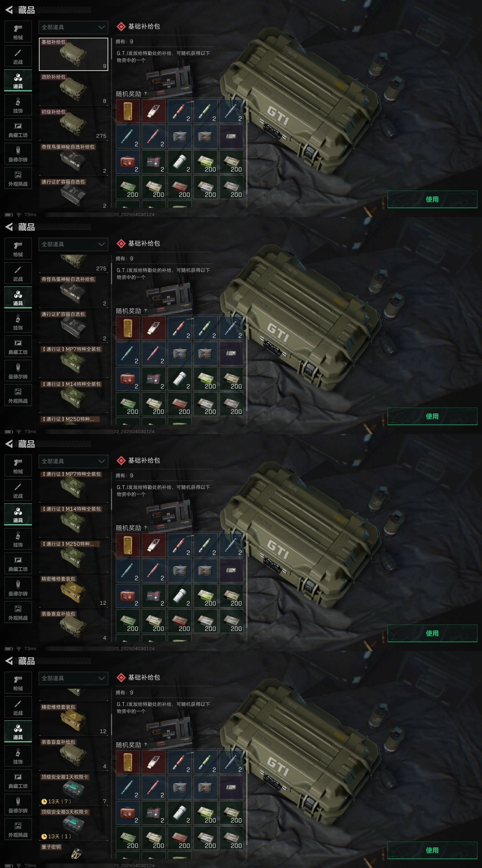Click the clock icon beside 13天（7）

pyautogui.click(x=44, y=801)
